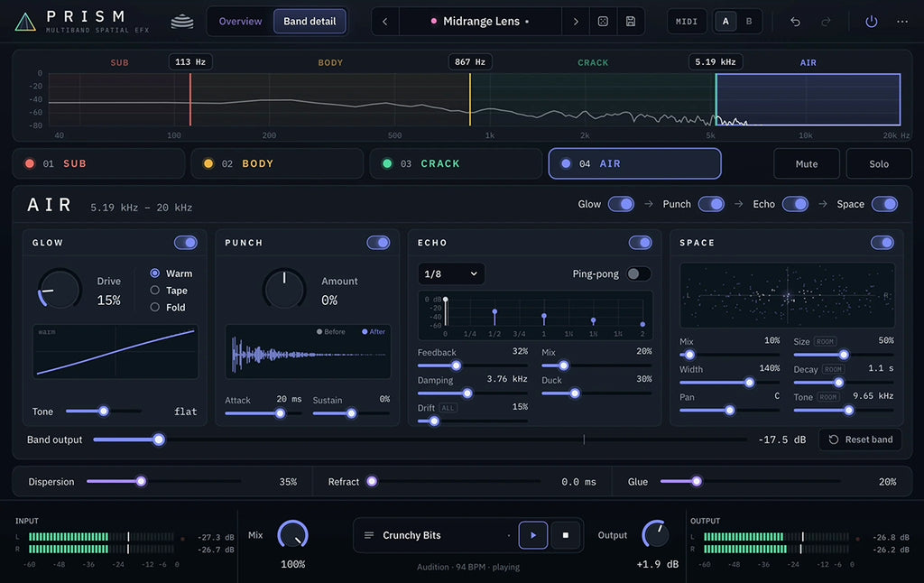Switch to the 02 BODY band
Screen dimensions: 924x583
tap(278, 163)
